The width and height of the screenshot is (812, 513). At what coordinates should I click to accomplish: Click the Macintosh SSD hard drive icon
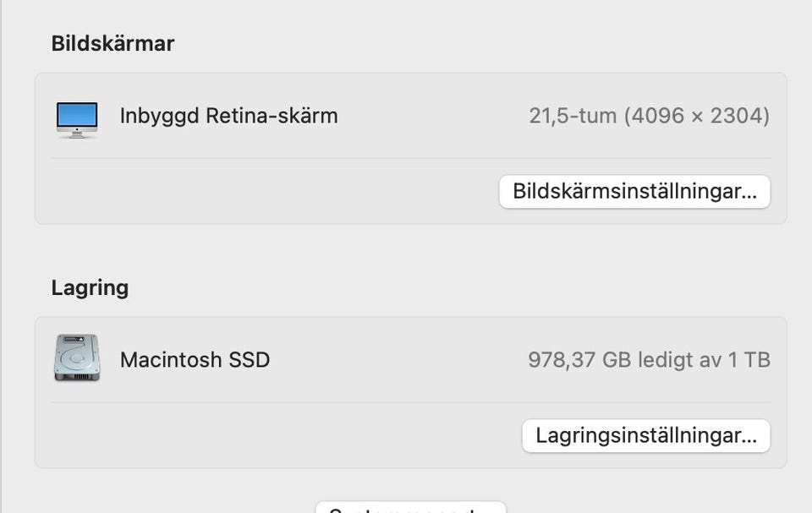(x=77, y=357)
